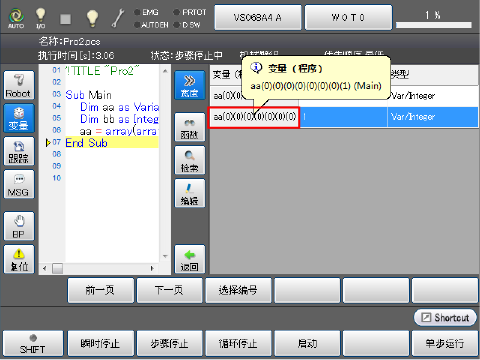Select the 变量 variables sidebar icon
The width and height of the screenshot is (480, 360).
[19, 118]
